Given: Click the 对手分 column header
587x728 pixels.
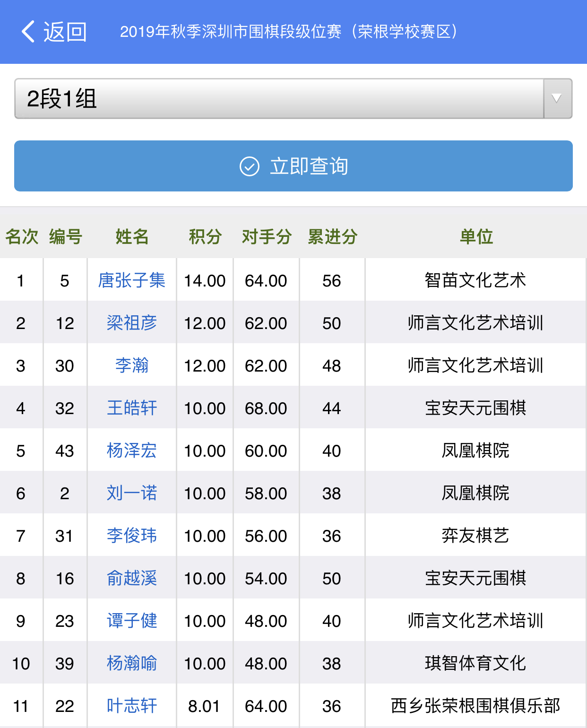Looking at the screenshot, I should (x=267, y=236).
